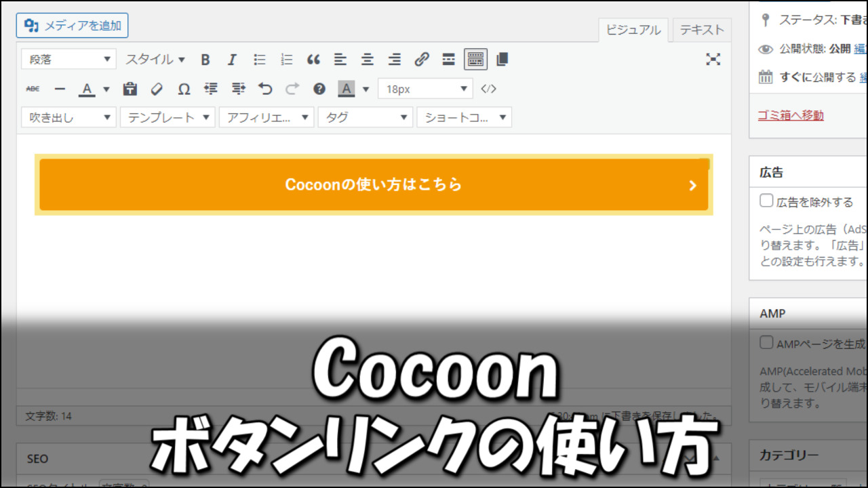Viewport: 868px width, 488px height.
Task: Open the 吹き出し speech bubble dropdown
Action: [68, 117]
